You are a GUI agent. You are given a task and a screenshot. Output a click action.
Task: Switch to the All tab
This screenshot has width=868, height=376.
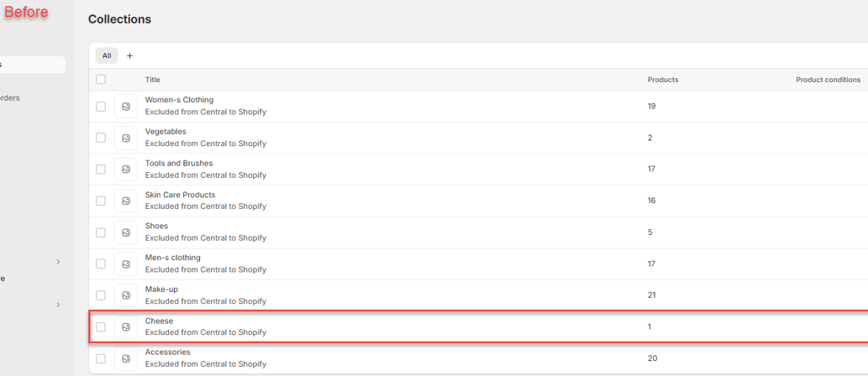(x=107, y=56)
